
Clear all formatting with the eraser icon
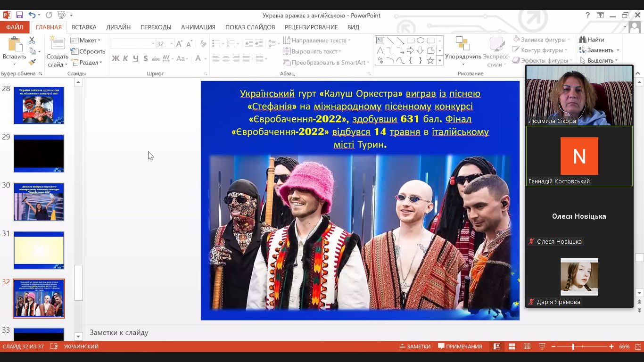(203, 44)
